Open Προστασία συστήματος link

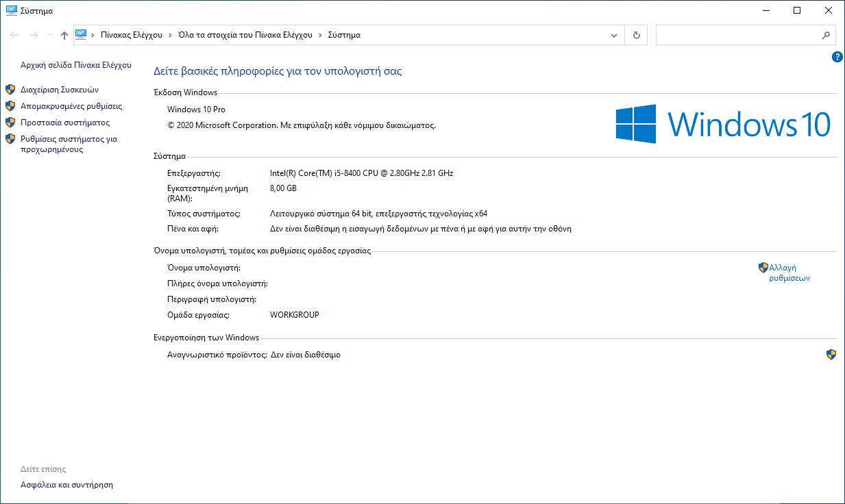65,123
